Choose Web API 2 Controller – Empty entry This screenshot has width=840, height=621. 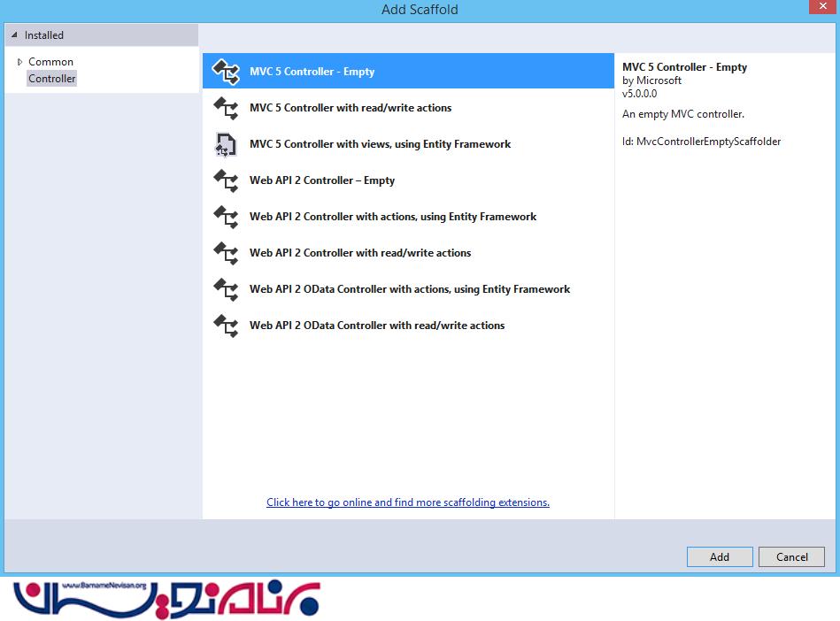[408, 181]
